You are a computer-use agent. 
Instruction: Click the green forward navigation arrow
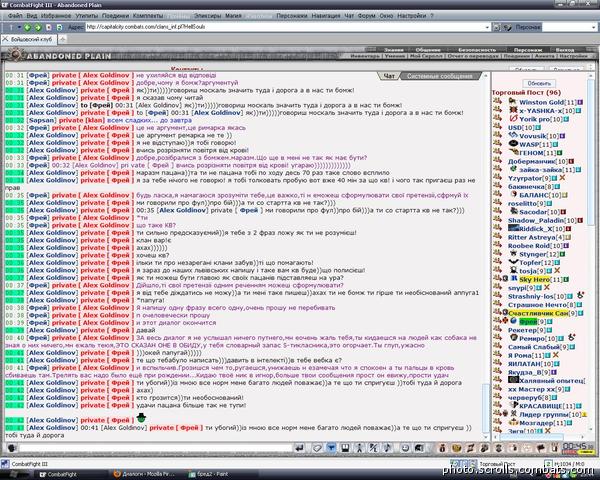pos(38,27)
